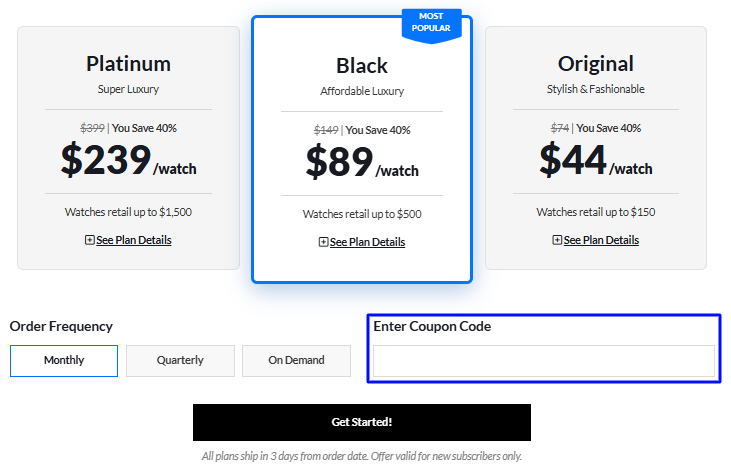The image size is (731, 475).
Task: Expand See Plan Details for Platinum
Action: pos(133,240)
